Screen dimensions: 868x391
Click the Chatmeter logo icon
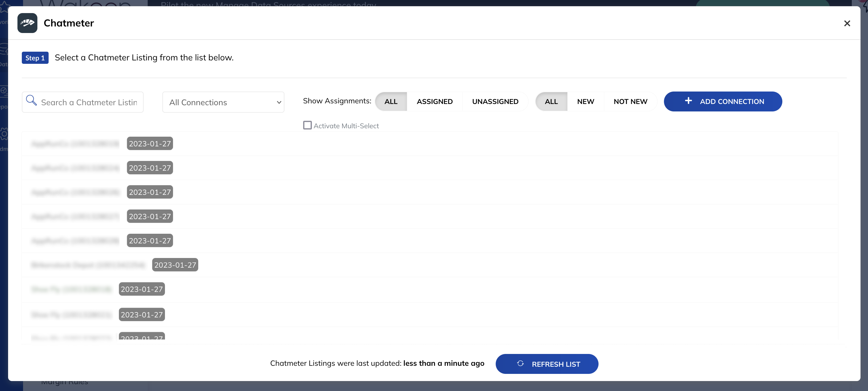(27, 23)
